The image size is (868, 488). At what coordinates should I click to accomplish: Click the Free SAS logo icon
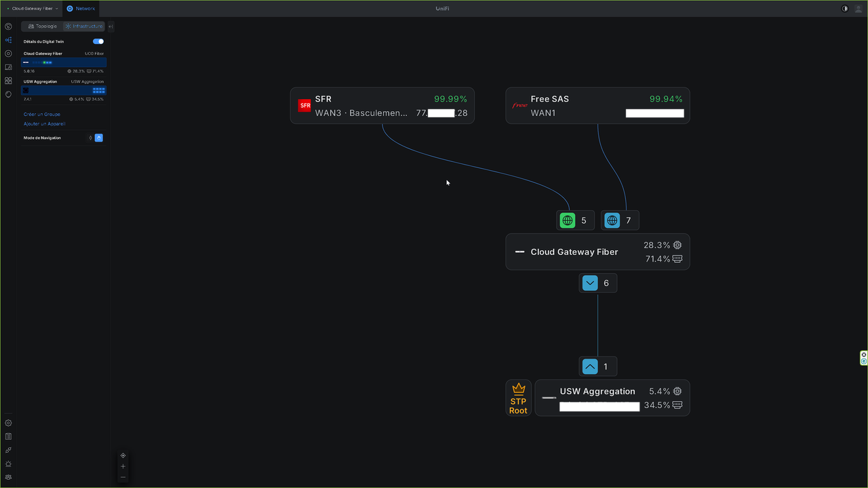pyautogui.click(x=519, y=106)
